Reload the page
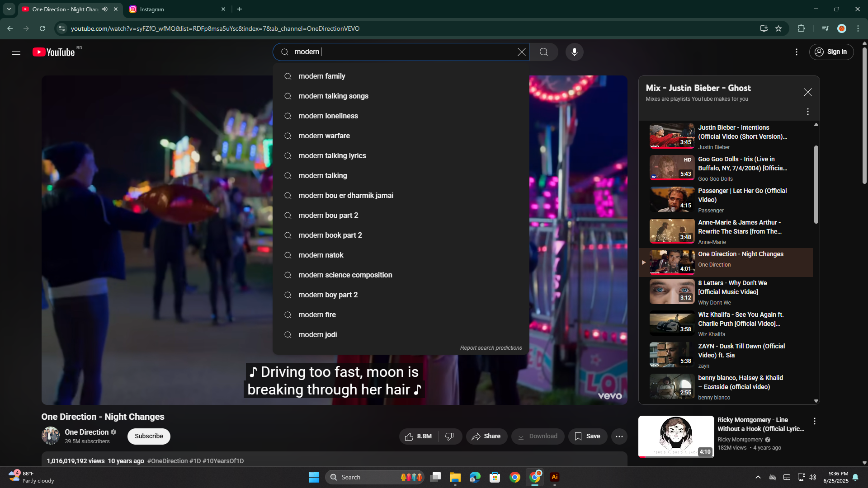868x488 pixels. 42,28
